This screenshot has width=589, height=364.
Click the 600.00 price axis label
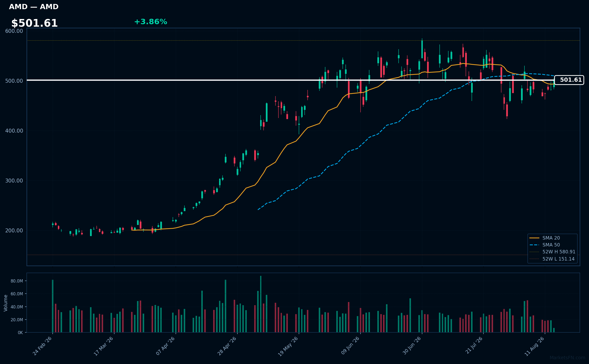click(x=14, y=31)
